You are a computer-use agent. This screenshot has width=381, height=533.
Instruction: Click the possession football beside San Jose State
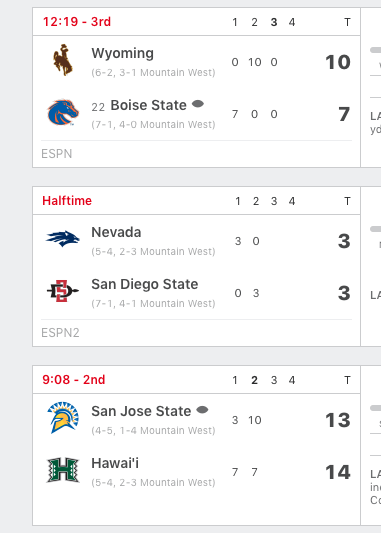(202, 410)
